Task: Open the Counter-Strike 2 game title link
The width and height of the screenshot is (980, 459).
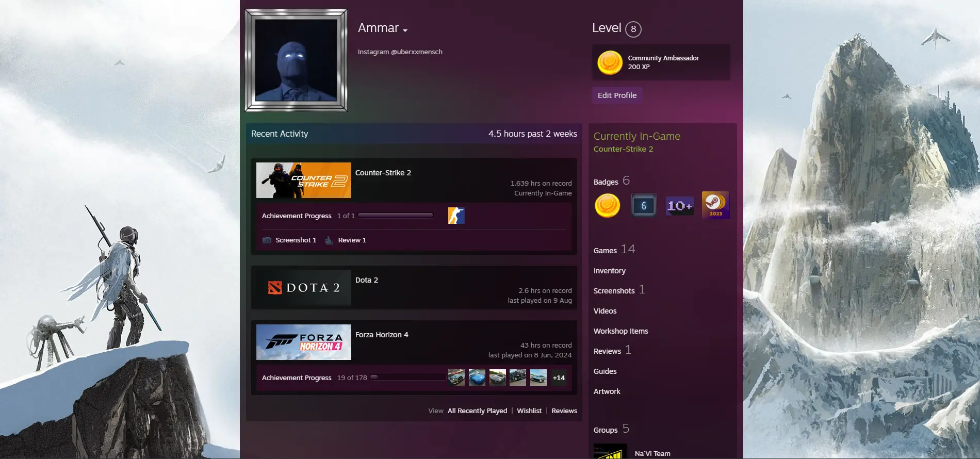Action: (x=383, y=173)
